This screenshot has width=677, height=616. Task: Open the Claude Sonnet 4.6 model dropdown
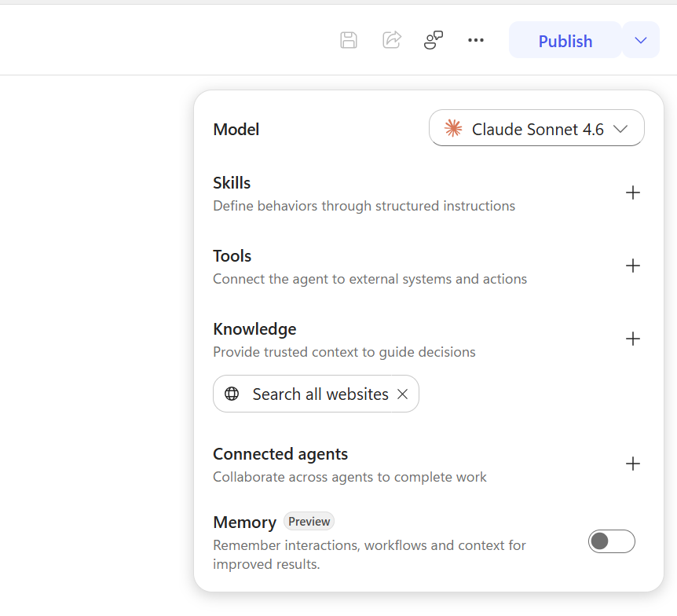536,128
